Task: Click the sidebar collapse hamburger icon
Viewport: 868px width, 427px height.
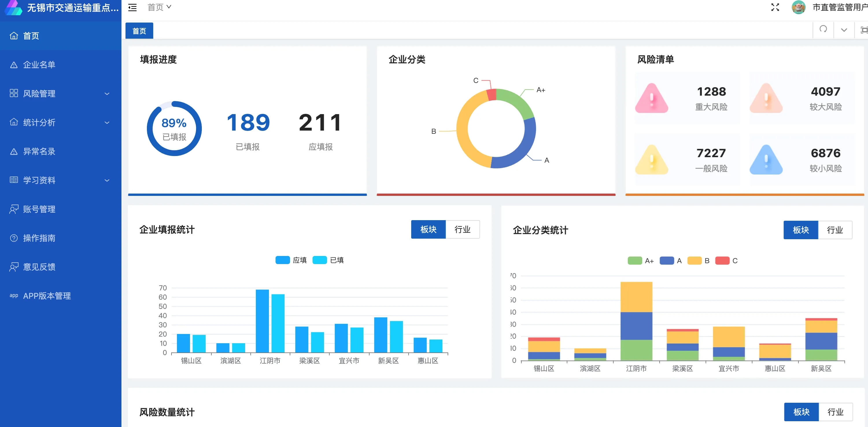Action: click(132, 8)
